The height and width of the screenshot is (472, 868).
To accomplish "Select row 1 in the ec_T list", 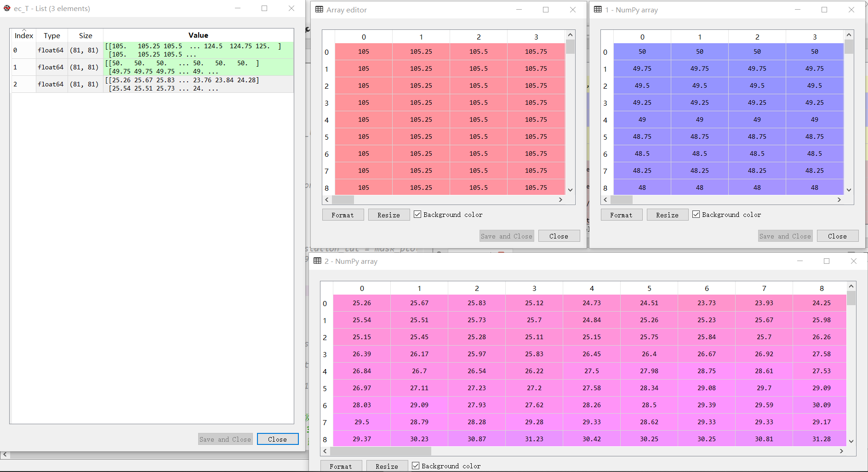I will (23, 67).
